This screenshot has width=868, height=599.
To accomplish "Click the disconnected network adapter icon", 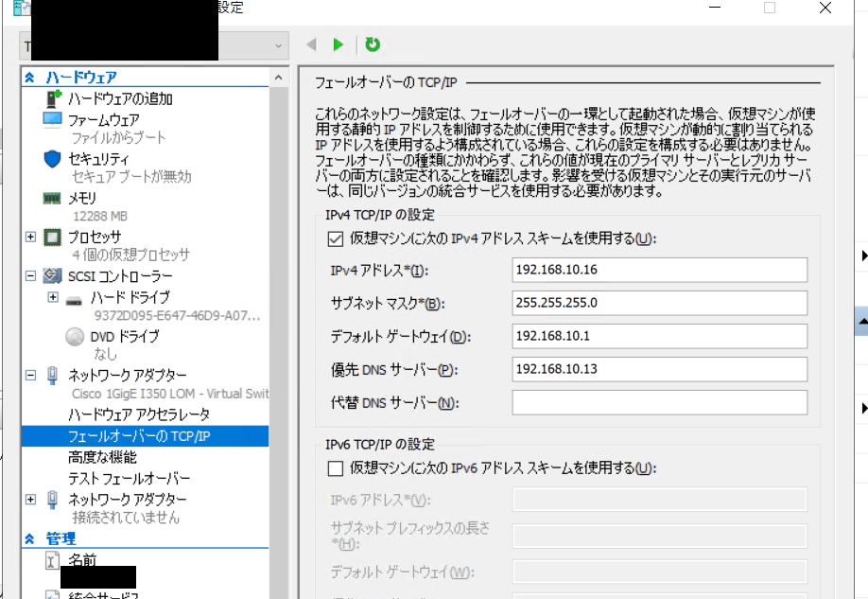I will [53, 500].
